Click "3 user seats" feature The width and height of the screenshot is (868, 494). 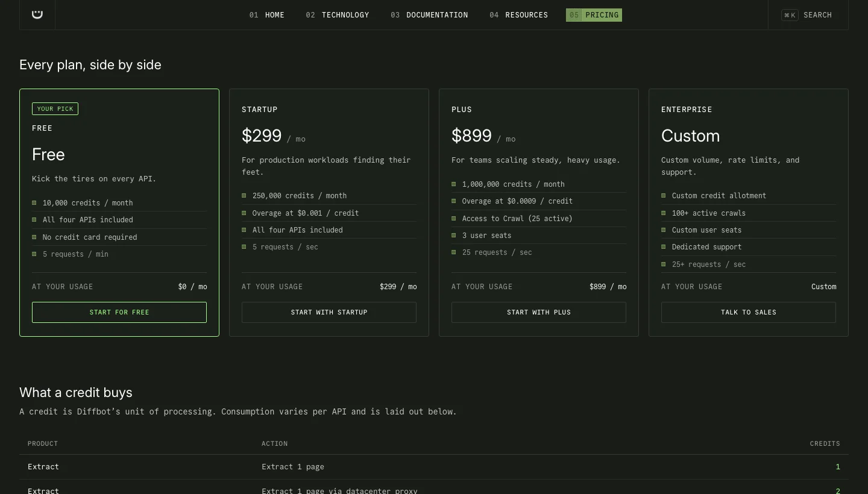coord(486,236)
